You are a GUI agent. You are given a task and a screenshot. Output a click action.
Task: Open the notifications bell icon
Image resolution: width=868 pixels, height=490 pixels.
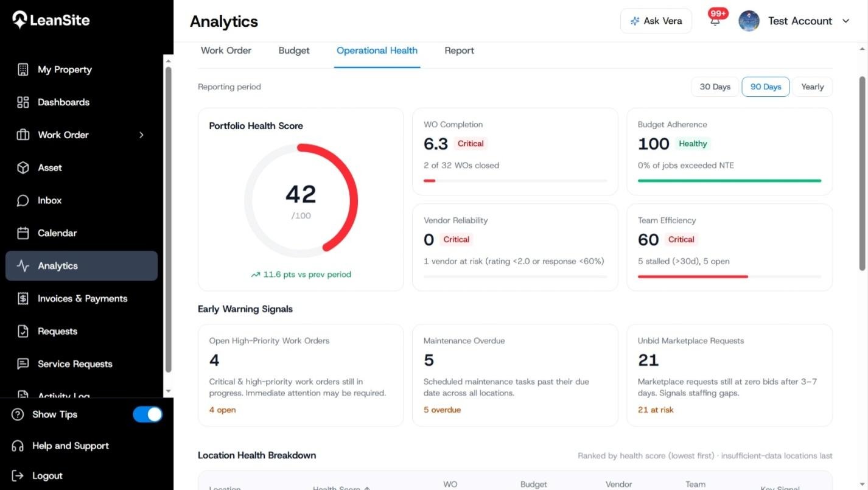click(715, 21)
